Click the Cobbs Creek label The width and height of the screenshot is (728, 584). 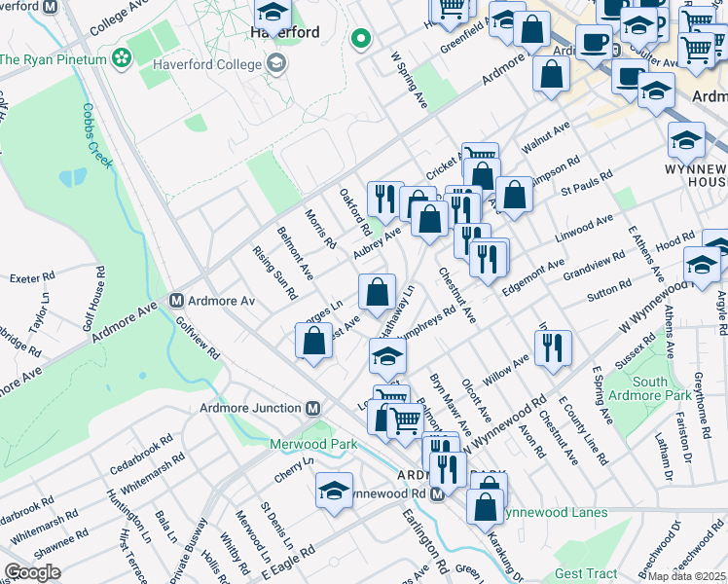click(x=97, y=135)
